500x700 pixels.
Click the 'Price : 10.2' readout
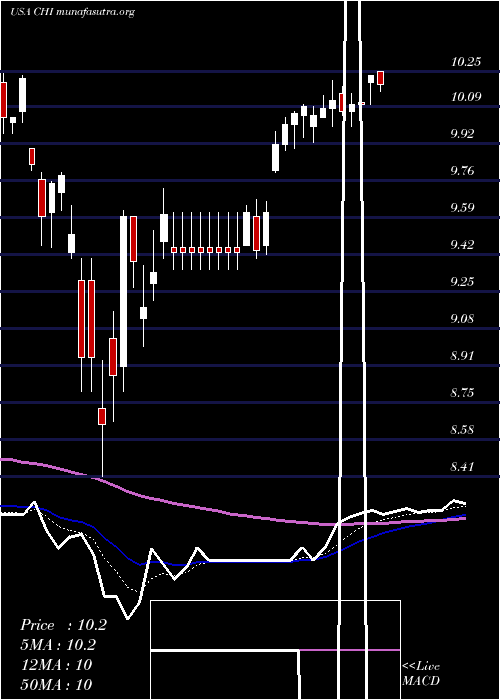[63, 625]
